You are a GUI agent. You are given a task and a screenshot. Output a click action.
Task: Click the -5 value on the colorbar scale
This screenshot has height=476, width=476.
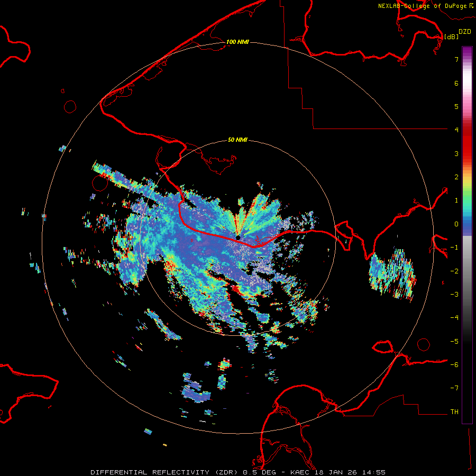(454, 342)
